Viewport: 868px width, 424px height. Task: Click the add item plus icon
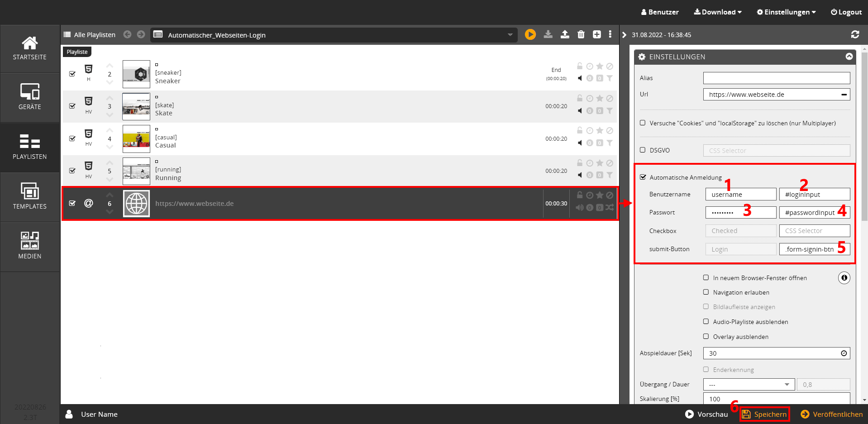tap(597, 34)
